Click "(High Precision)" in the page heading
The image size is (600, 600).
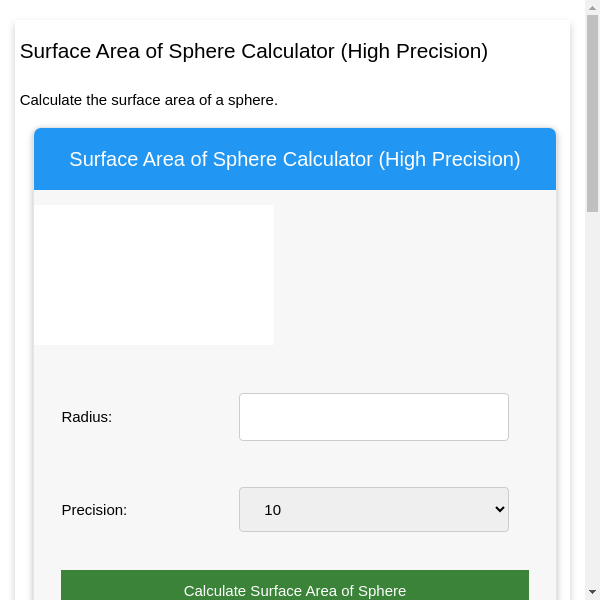pyautogui.click(x=414, y=51)
